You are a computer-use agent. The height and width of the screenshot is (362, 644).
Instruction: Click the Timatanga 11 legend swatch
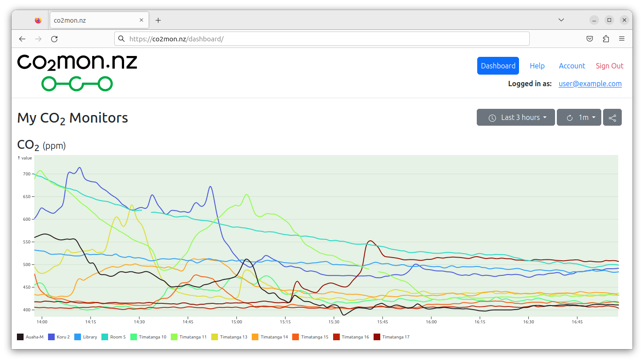174,337
